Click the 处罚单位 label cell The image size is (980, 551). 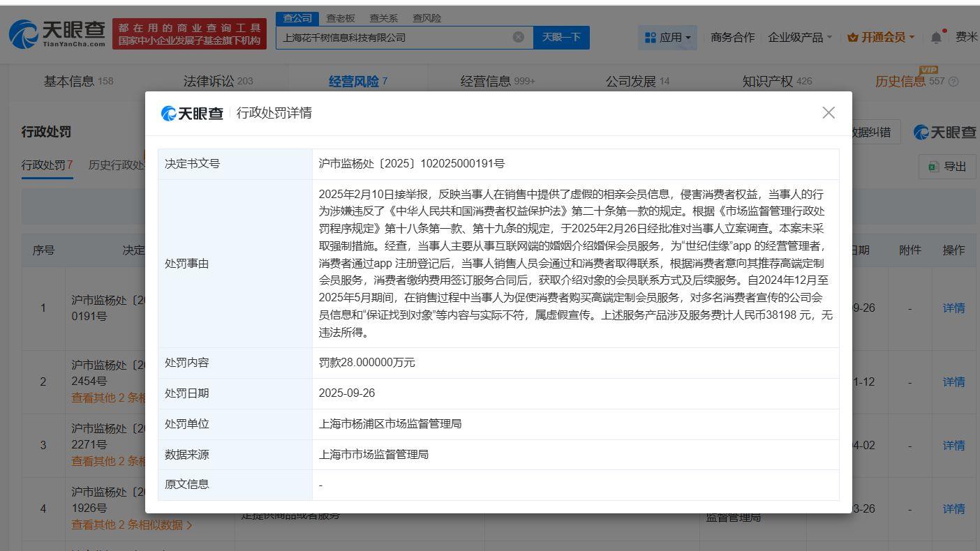point(235,424)
